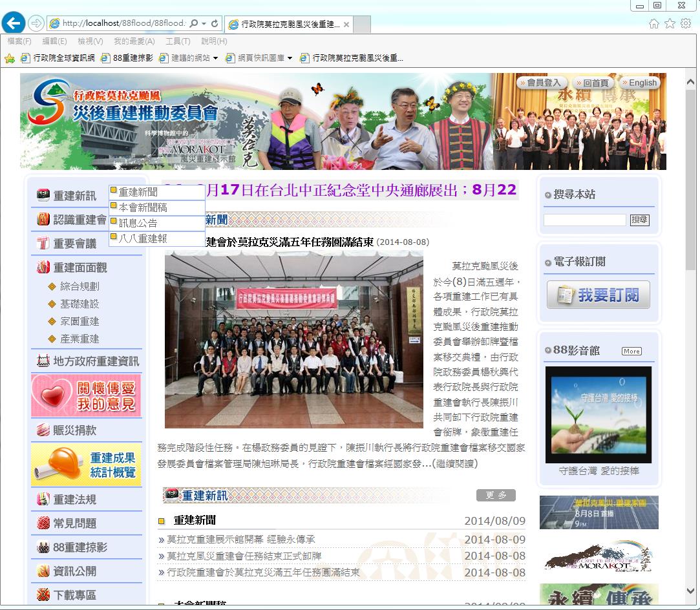The height and width of the screenshot is (610, 700).
Task: Expand the 網頁快訊圖庫 favorites dropdown
Action: [290, 58]
